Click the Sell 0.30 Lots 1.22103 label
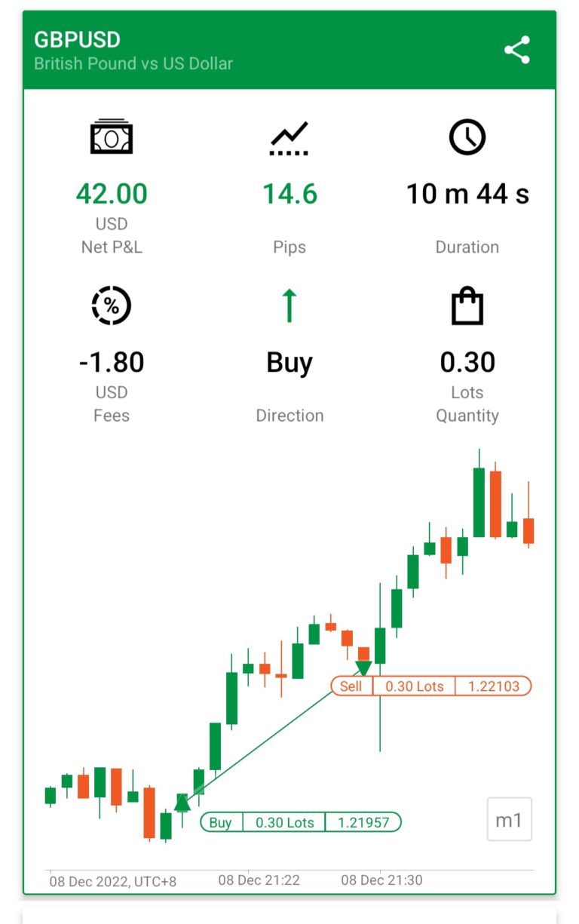 431,686
